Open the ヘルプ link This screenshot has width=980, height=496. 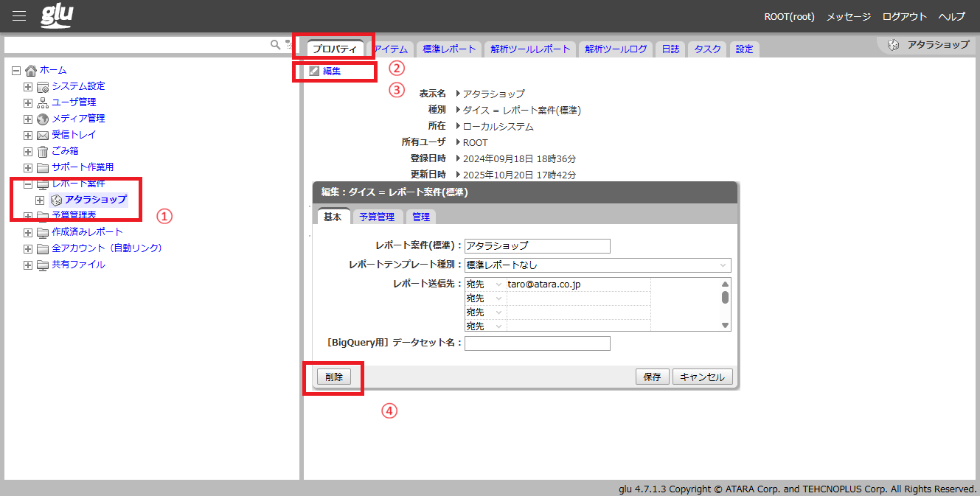click(951, 16)
